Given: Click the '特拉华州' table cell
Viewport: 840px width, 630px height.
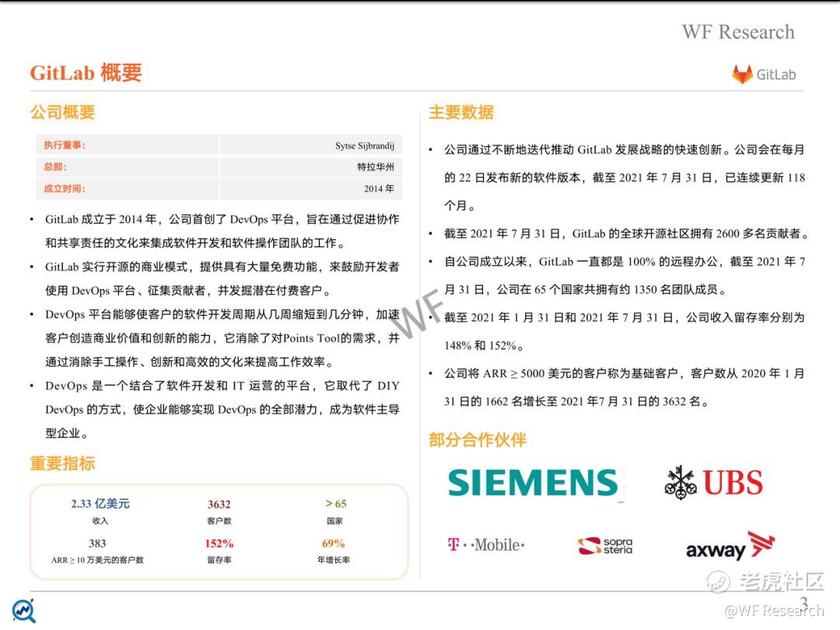Looking at the screenshot, I should pyautogui.click(x=376, y=166).
